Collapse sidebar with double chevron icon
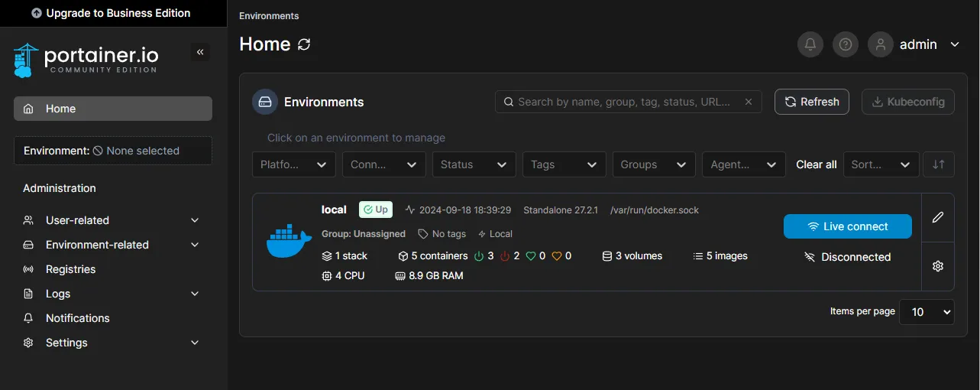 200,52
